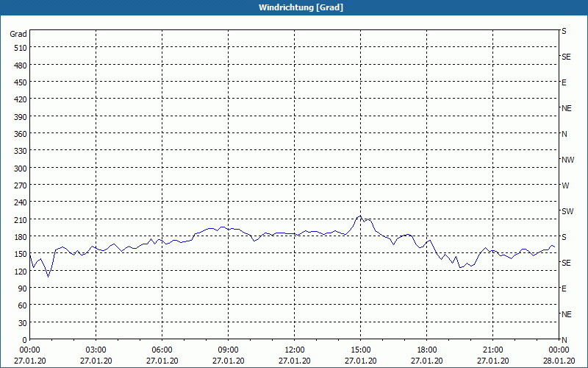Image resolution: width=588 pixels, height=368 pixels.
Task: Click the 15:00 time label
Action: 360,350
